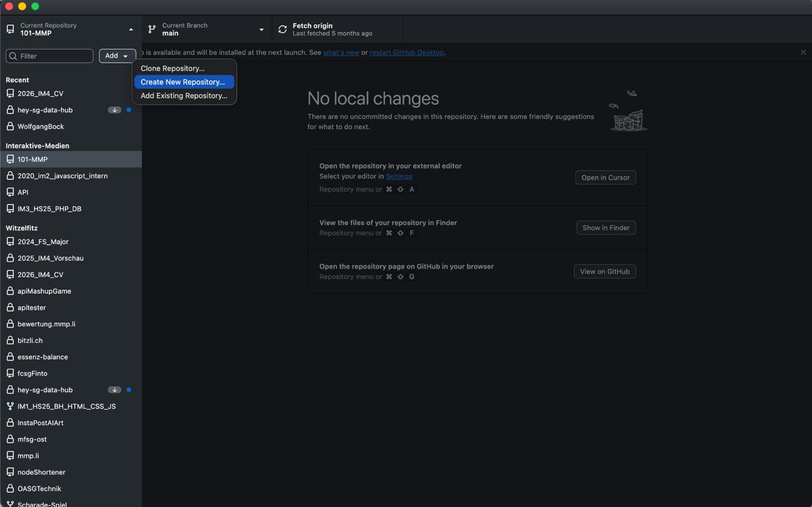Select the 101-MMP repository row
Screen dimensions: 812x507
pos(71,159)
